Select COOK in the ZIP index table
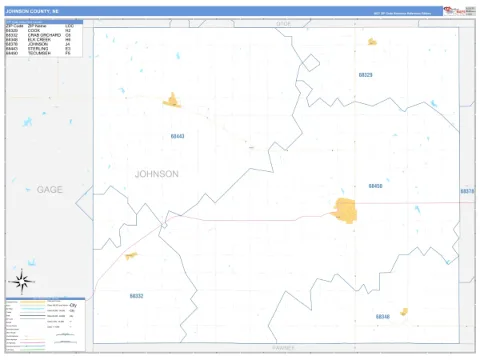This screenshot has height=360, width=480. (x=34, y=30)
